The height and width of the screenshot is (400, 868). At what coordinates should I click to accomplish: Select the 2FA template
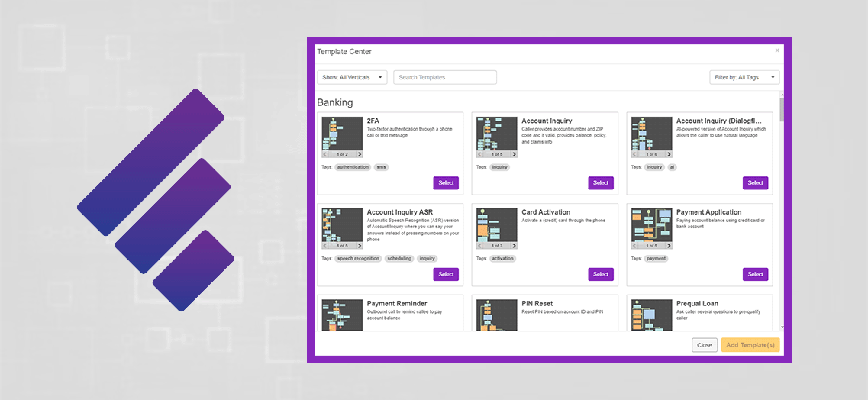[x=446, y=183]
